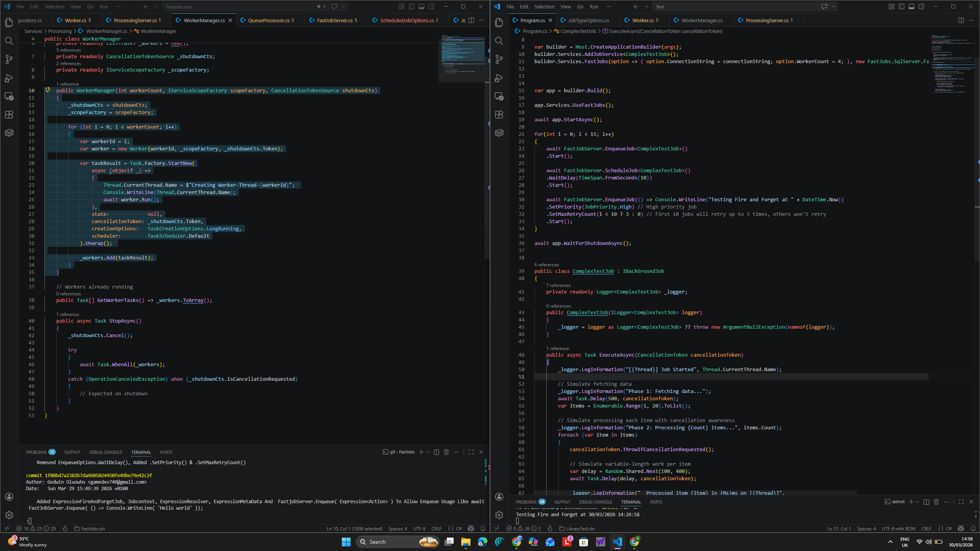Split the dotnet terminal panel
This screenshot has width=980, height=551.
tap(926, 502)
